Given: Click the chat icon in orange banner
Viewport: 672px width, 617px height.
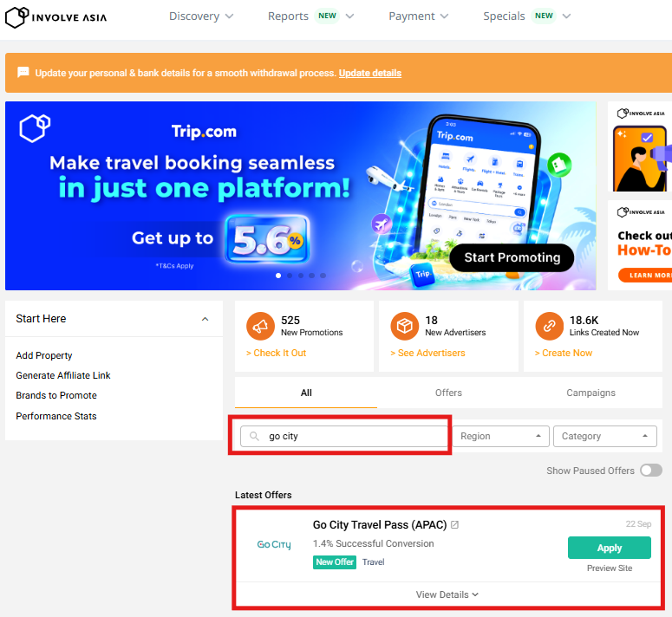Looking at the screenshot, I should point(23,73).
